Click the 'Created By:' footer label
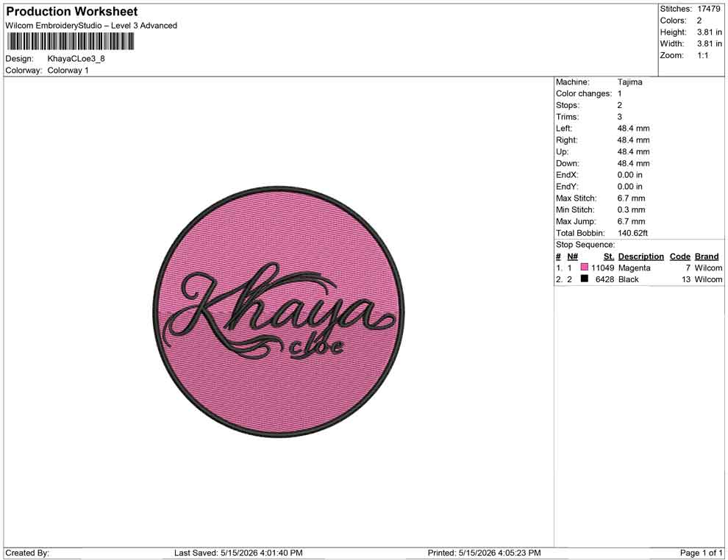 (27, 553)
